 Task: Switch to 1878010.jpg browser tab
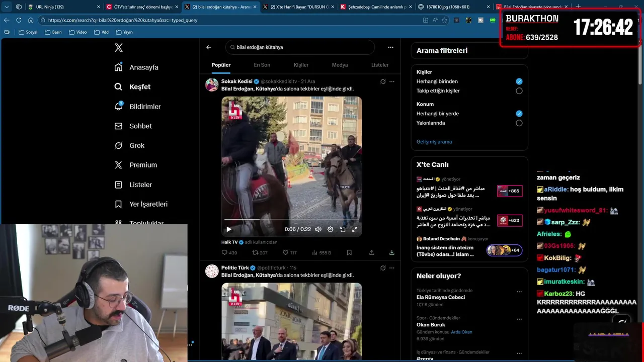point(454,7)
